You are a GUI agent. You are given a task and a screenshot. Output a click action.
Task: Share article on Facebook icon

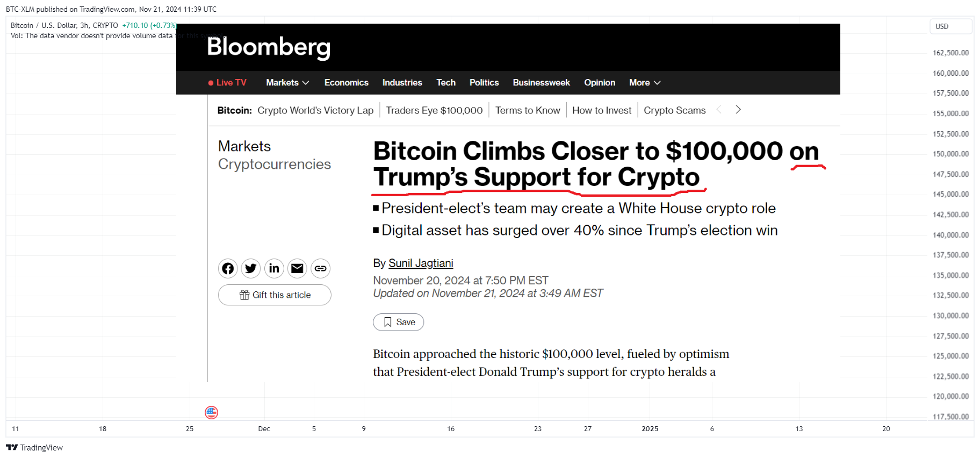228,268
